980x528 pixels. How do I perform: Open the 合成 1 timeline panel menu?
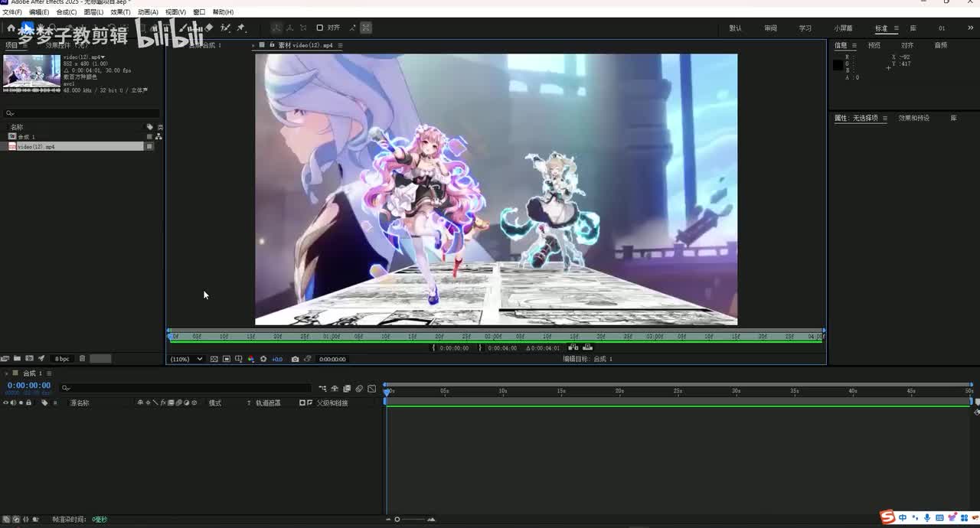49,373
